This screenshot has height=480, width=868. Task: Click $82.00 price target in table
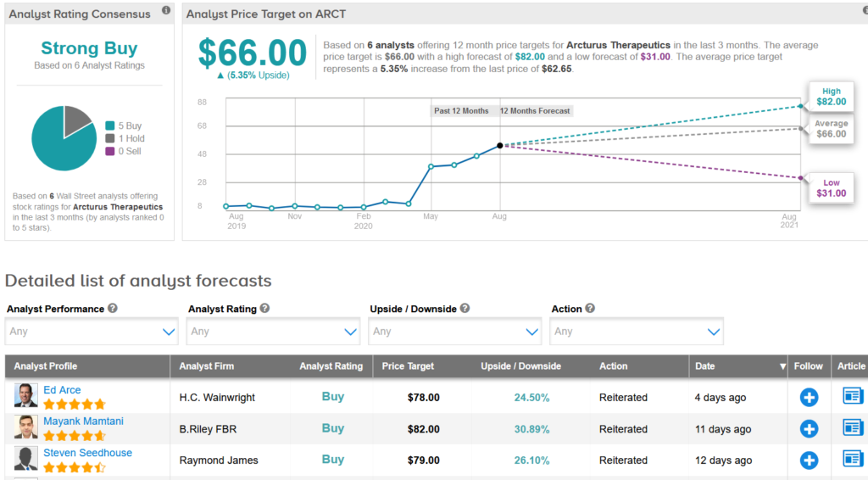point(424,429)
